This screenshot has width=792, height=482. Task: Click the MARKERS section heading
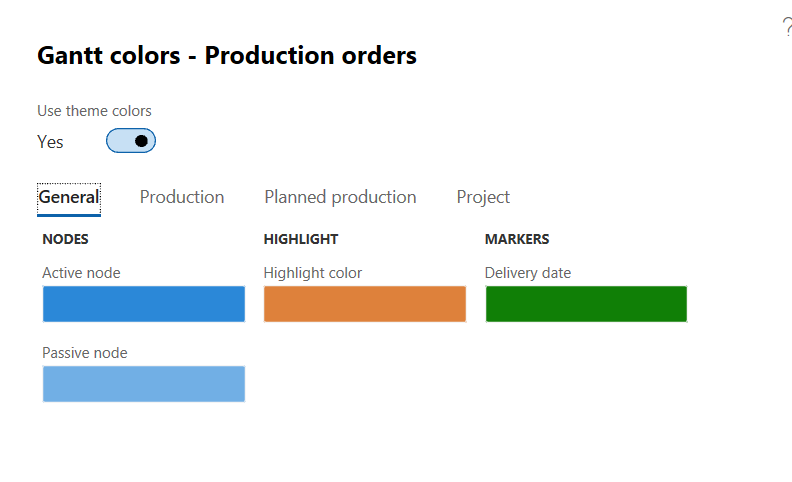[517, 239]
